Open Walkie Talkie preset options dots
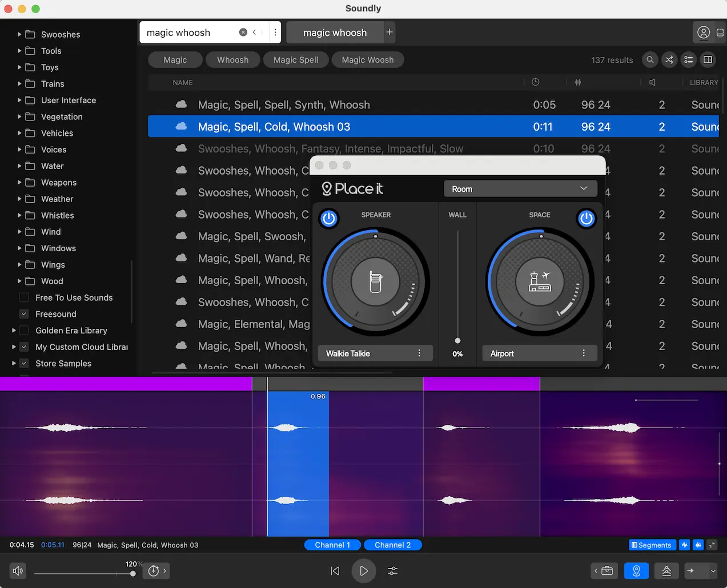The width and height of the screenshot is (727, 588). point(419,353)
